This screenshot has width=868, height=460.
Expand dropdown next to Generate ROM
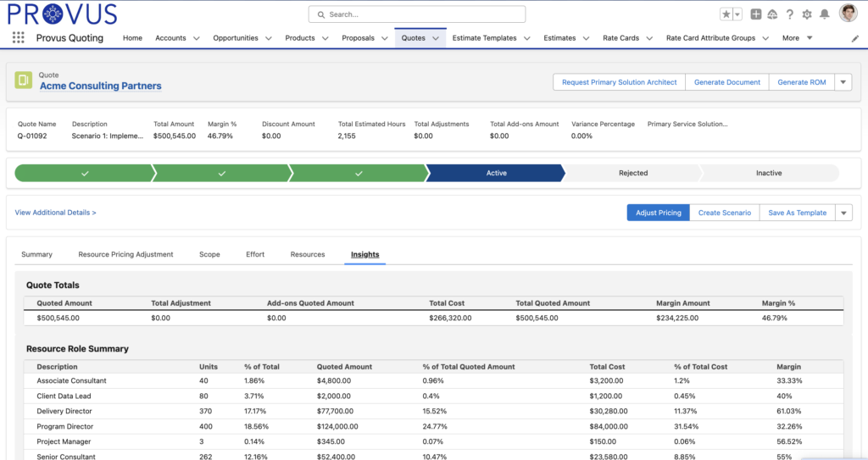[x=843, y=82]
